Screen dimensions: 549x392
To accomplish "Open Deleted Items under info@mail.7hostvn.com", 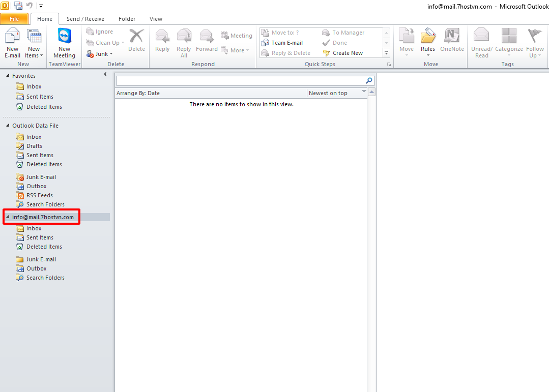I will [x=39, y=247].
